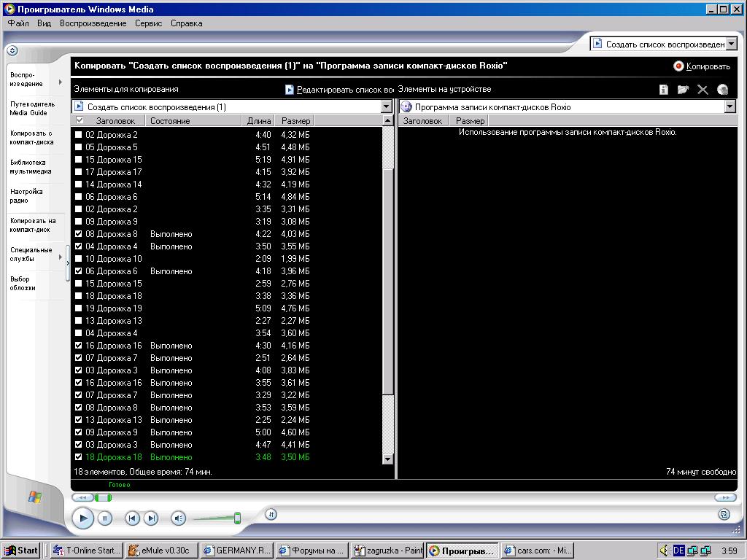Uncheck the 13 Дорожка 13 Выполнено checkbox
This screenshot has height=560, width=747.
[79, 419]
